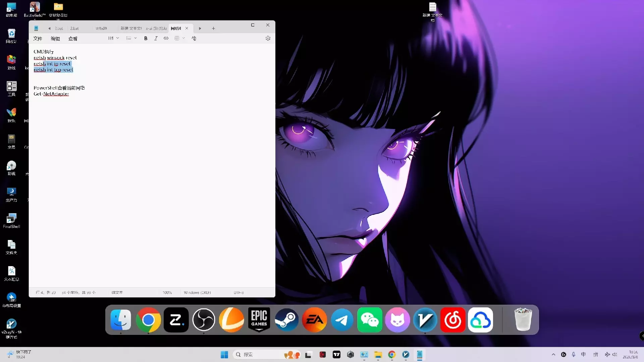
Task: Open the 查看 menu
Action: pyautogui.click(x=73, y=39)
